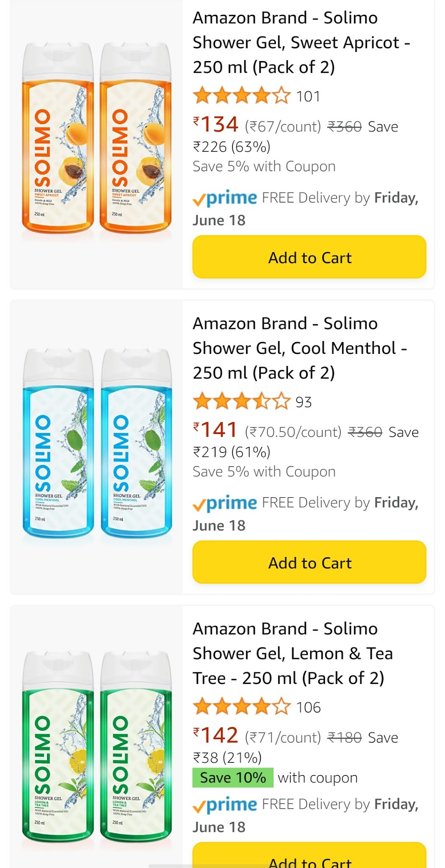
Task: Tap the Prime logo on Sweet Apricot listing
Action: click(x=225, y=198)
